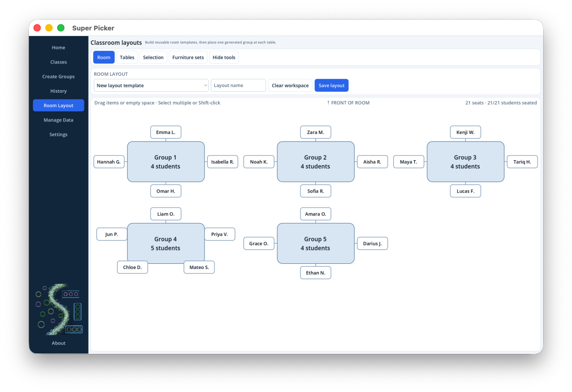The height and width of the screenshot is (392, 572).
Task: Select the Group 5 table
Action: click(x=315, y=243)
